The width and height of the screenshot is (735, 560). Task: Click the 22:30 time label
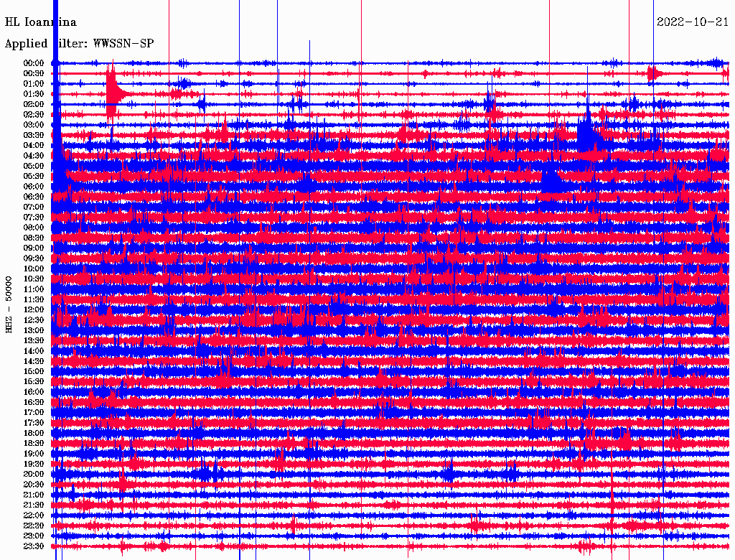coord(34,526)
